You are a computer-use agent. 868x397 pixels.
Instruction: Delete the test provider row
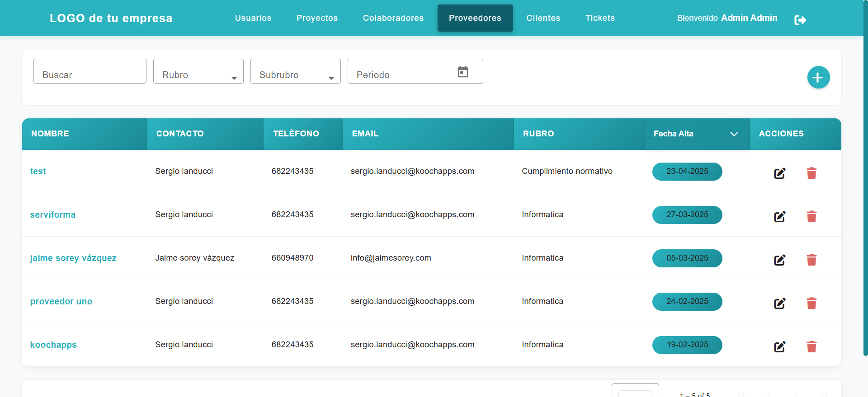pyautogui.click(x=811, y=173)
